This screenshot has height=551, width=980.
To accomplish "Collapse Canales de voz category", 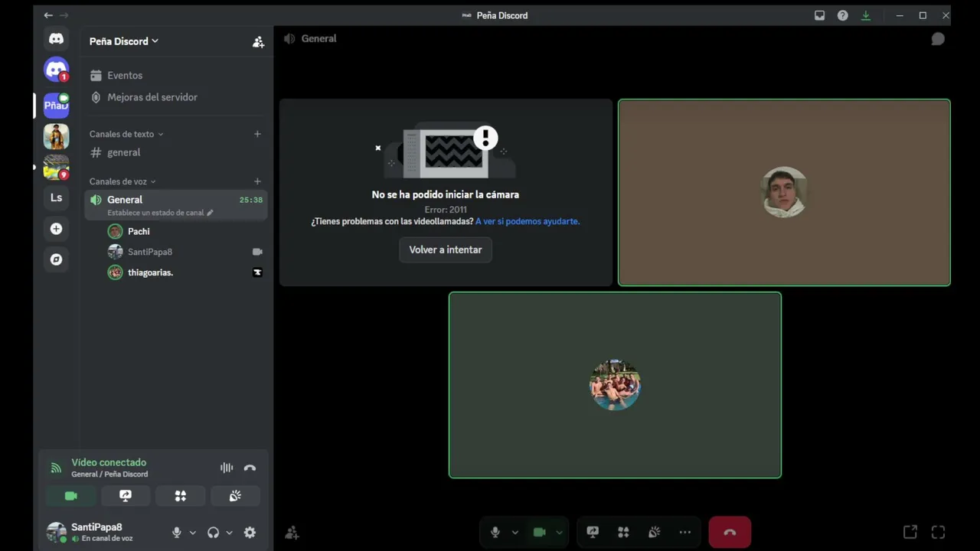I will tap(122, 181).
